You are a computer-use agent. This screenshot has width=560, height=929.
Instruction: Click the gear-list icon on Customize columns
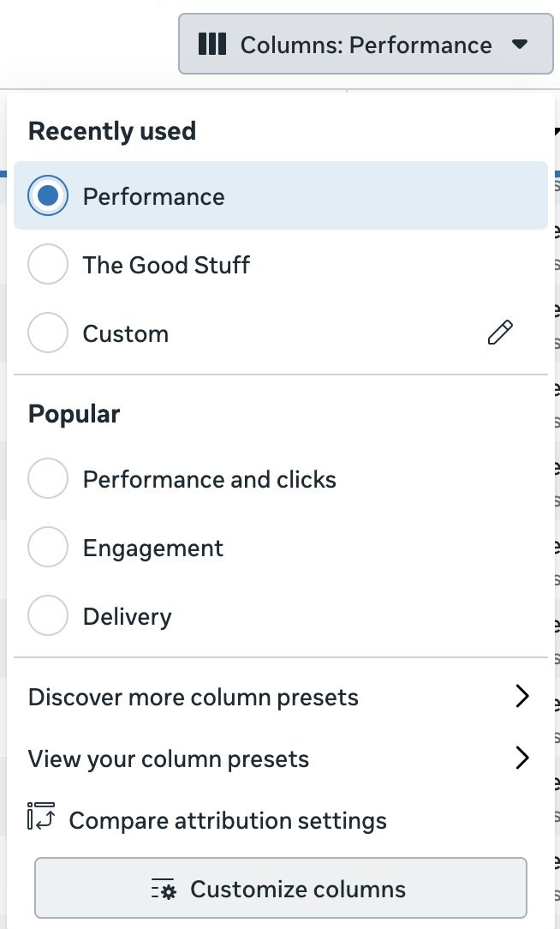click(x=164, y=890)
